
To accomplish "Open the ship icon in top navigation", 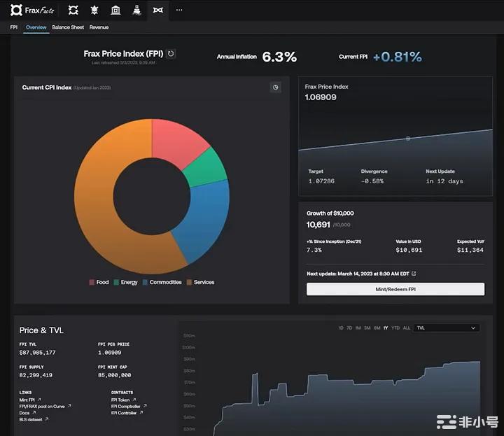I will pyautogui.click(x=136, y=10).
